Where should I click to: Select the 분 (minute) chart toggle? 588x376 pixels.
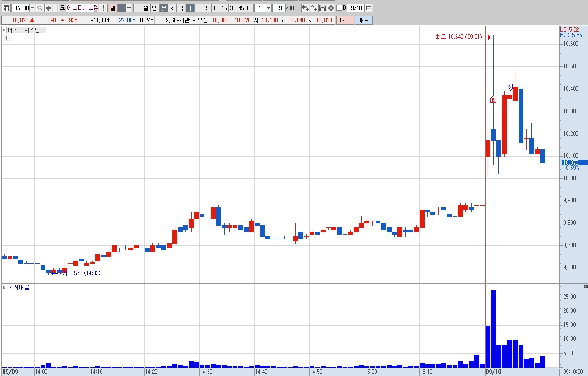tap(163, 8)
